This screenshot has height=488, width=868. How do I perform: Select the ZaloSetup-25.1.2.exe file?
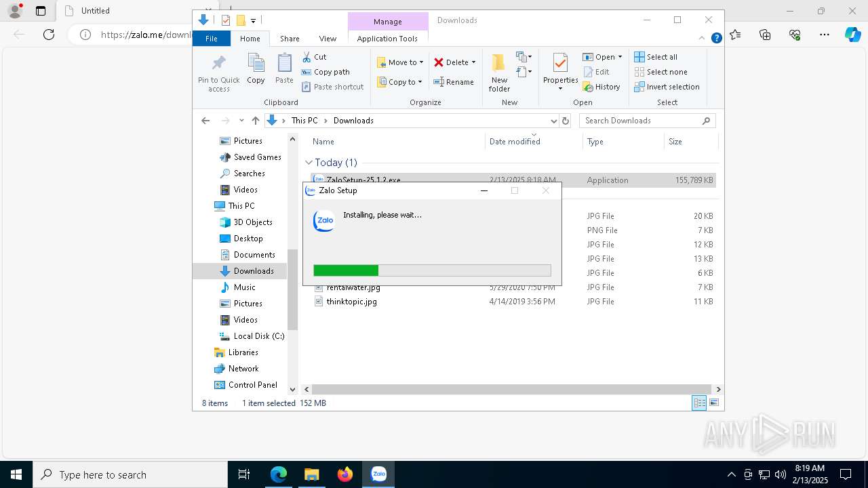tap(513, 180)
